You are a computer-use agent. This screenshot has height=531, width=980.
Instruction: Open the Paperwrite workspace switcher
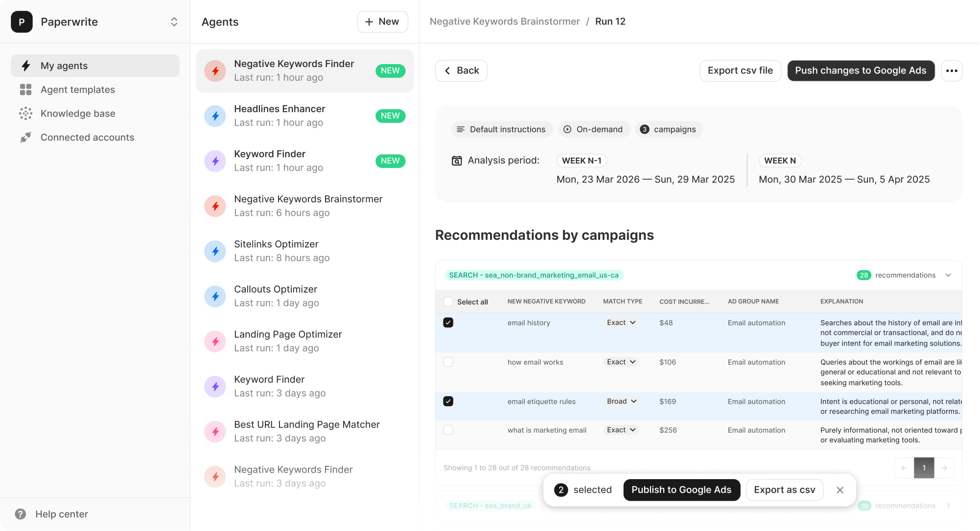tap(174, 22)
